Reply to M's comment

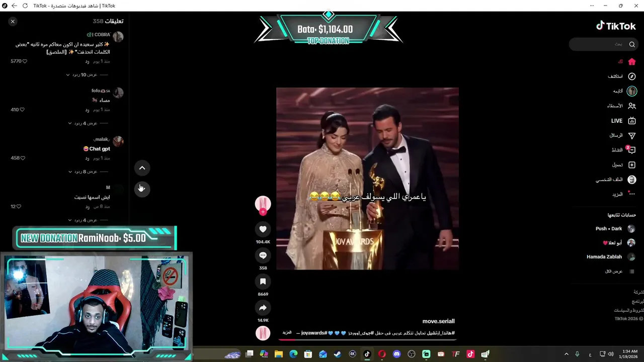[87, 207]
